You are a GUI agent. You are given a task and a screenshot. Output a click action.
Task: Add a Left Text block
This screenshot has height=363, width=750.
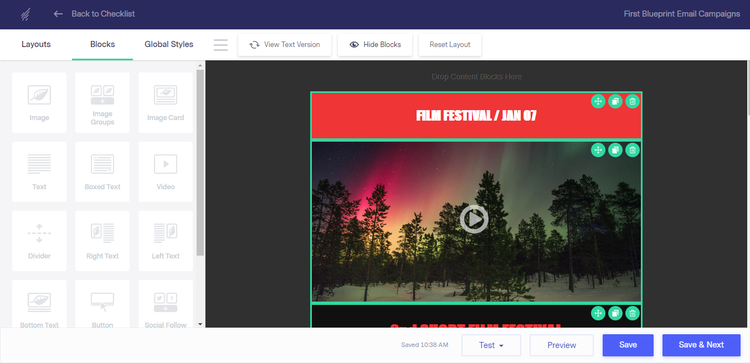pos(165,241)
